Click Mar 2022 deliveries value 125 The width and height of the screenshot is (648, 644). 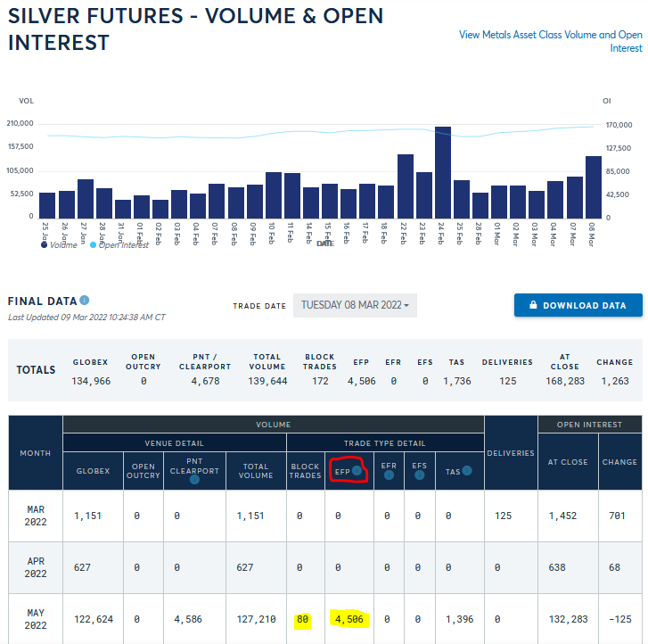pos(503,516)
